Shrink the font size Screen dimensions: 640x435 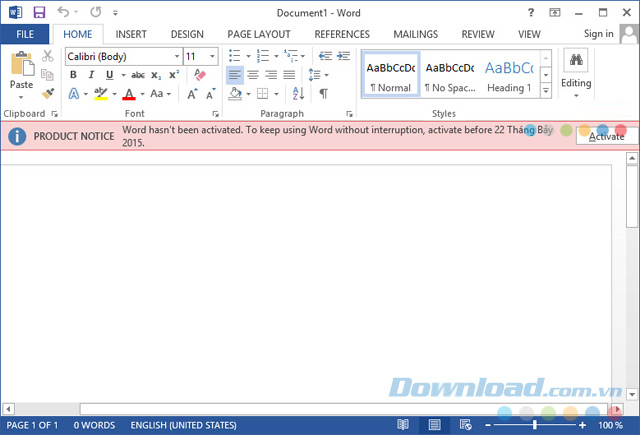pos(211,94)
